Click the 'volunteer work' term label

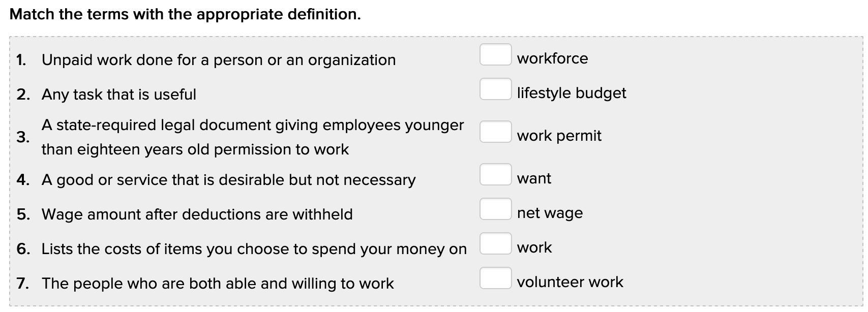tap(570, 282)
